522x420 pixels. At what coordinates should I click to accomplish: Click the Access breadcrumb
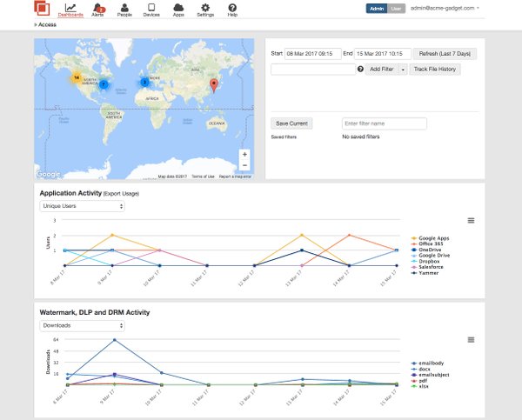[47, 24]
